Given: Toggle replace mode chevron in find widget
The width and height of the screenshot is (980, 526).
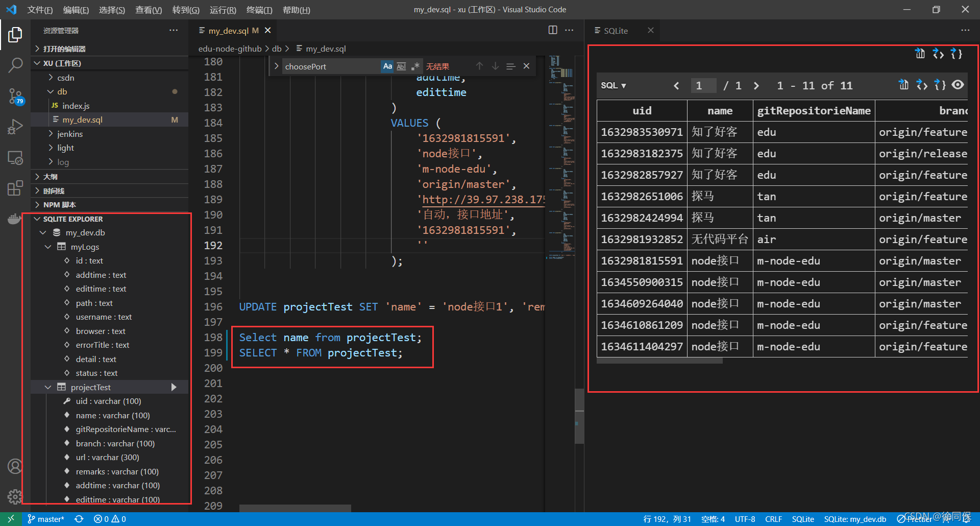Looking at the screenshot, I should tap(276, 66).
